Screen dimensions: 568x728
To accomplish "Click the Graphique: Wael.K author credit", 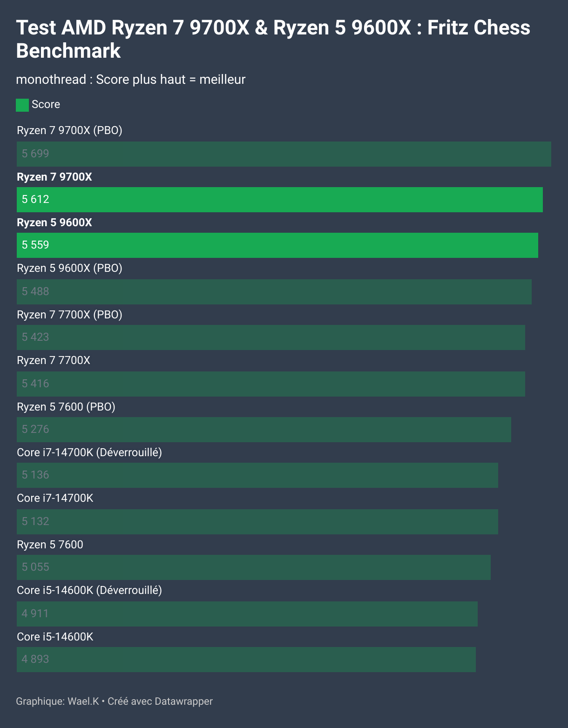I will tap(57, 701).
